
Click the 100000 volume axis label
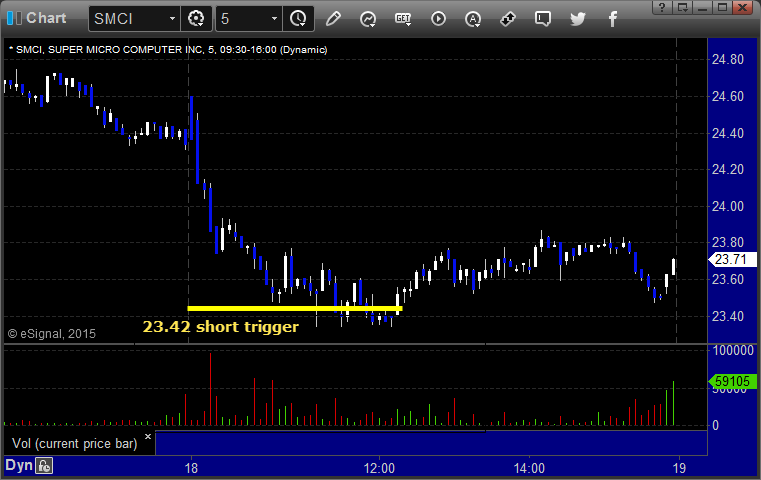coord(733,350)
